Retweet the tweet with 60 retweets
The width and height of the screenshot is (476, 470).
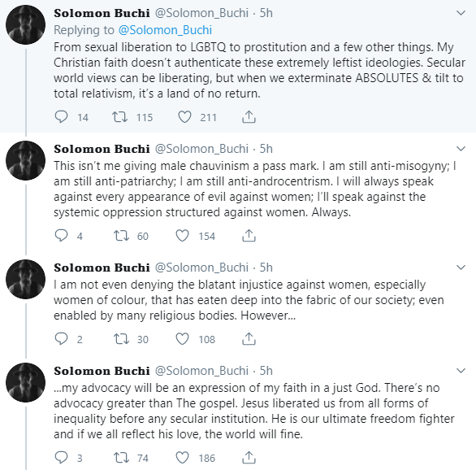point(121,236)
